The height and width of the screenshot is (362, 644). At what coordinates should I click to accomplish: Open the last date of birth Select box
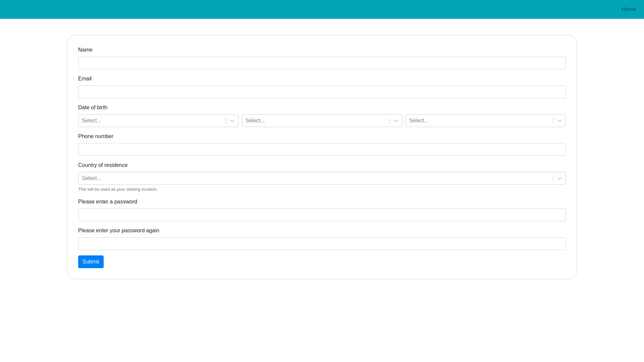pyautogui.click(x=479, y=121)
